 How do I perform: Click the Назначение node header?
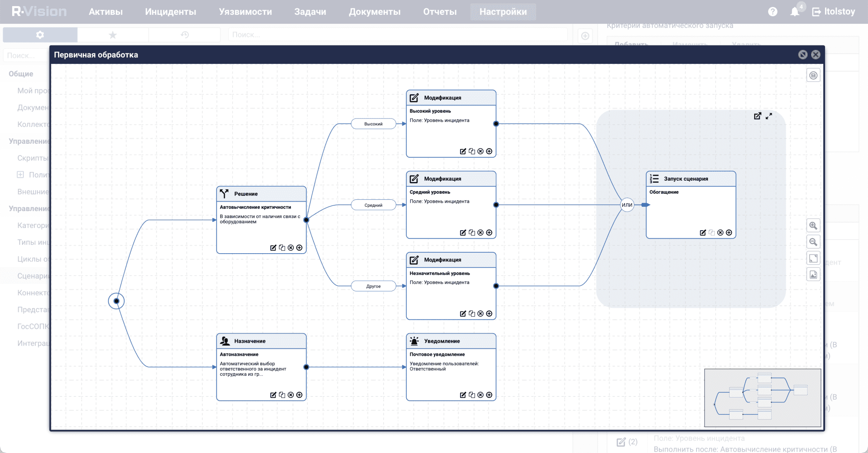(261, 341)
